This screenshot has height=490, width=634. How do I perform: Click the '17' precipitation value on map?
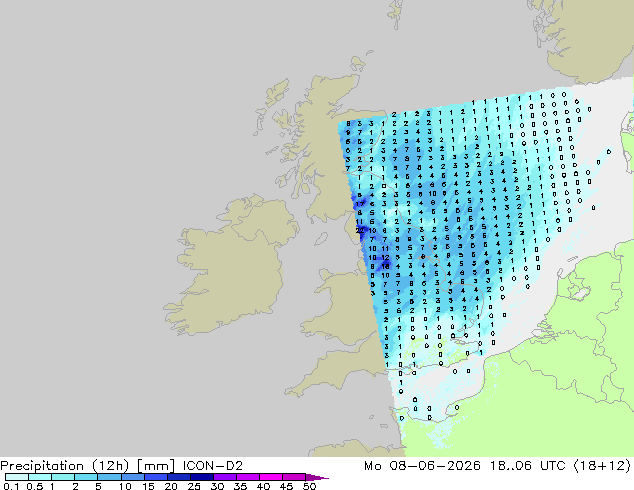coord(360,204)
